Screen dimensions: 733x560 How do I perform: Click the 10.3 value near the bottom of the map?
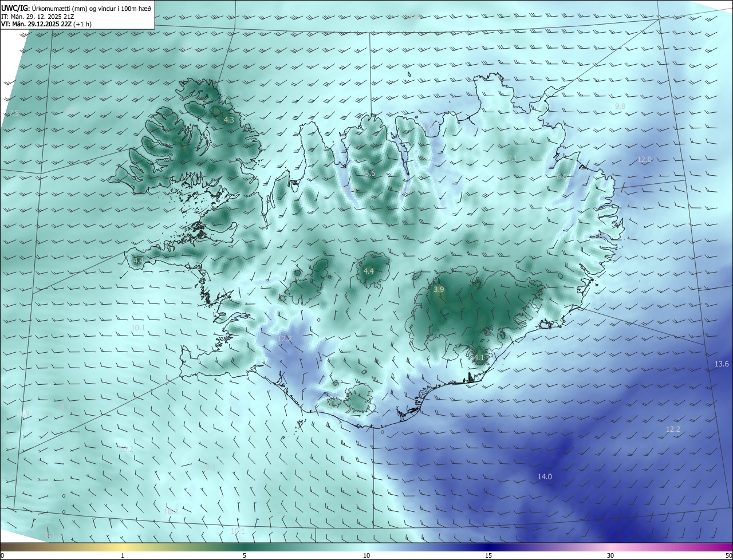point(171,511)
